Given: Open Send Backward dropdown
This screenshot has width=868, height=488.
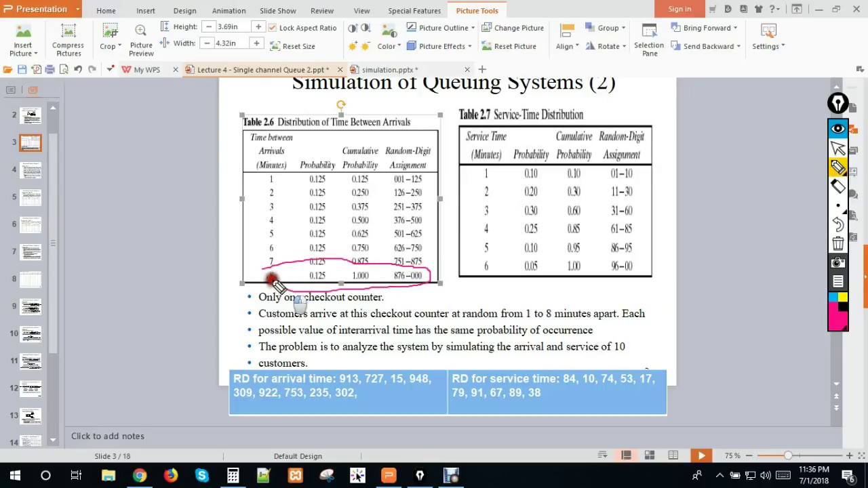Looking at the screenshot, I should (706, 46).
